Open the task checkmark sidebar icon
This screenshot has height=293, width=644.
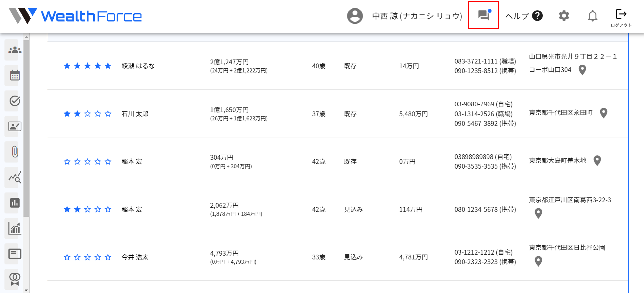coord(15,101)
